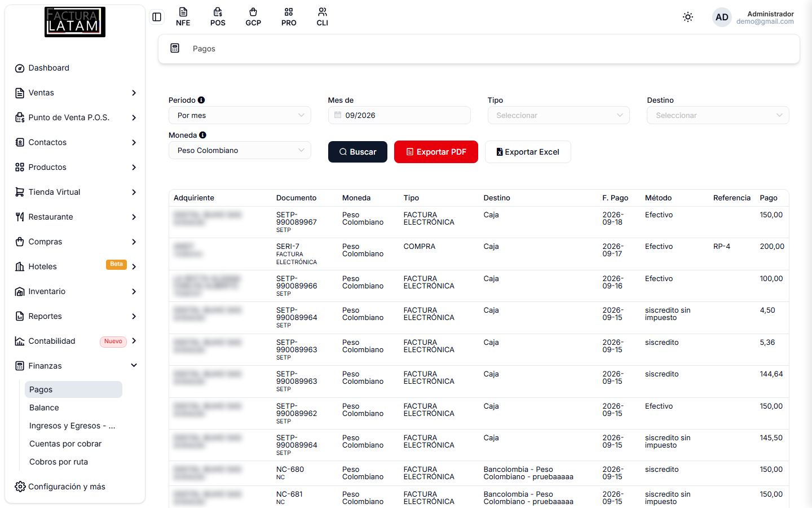Image resolution: width=812 pixels, height=508 pixels.
Task: Click the Periodo info icon
Action: click(201, 100)
